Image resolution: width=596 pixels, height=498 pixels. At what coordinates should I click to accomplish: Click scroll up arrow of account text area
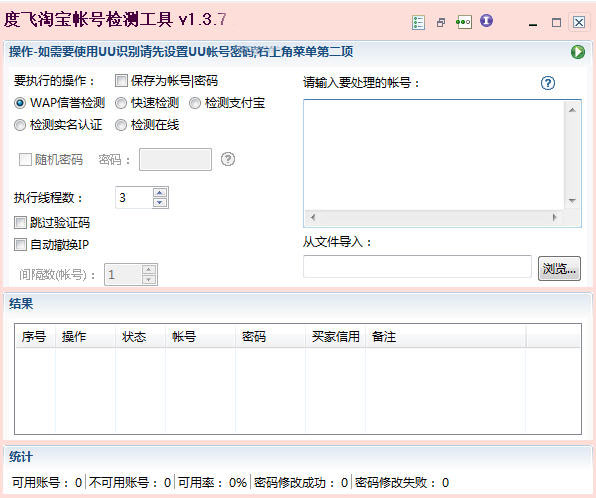pos(572,110)
